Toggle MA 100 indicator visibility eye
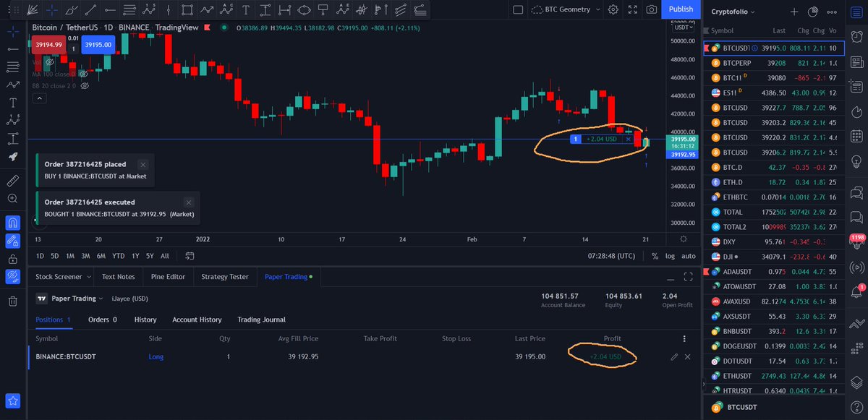 point(84,74)
